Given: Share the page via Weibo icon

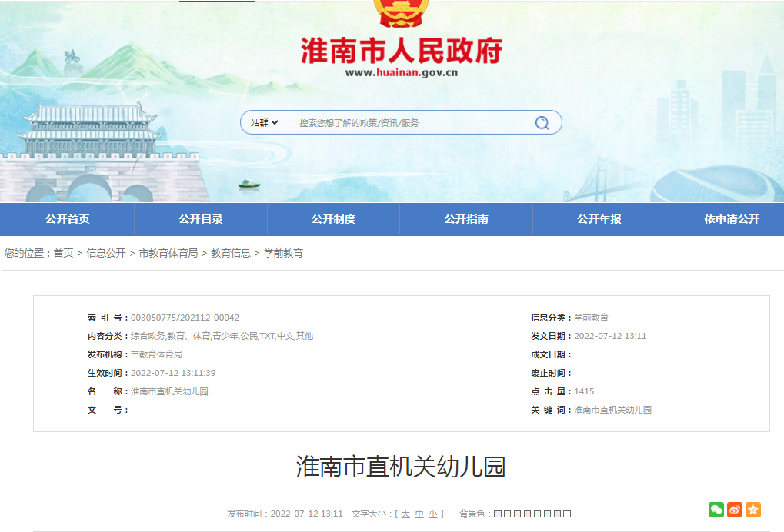Looking at the screenshot, I should (735, 510).
